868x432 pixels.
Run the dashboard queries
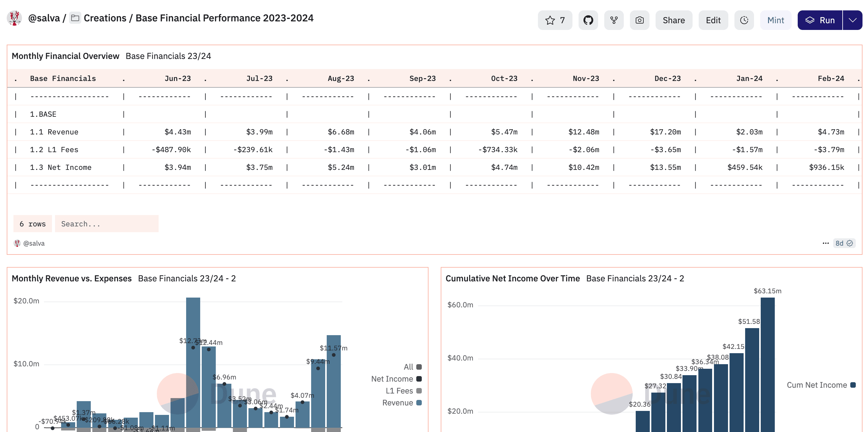click(819, 20)
